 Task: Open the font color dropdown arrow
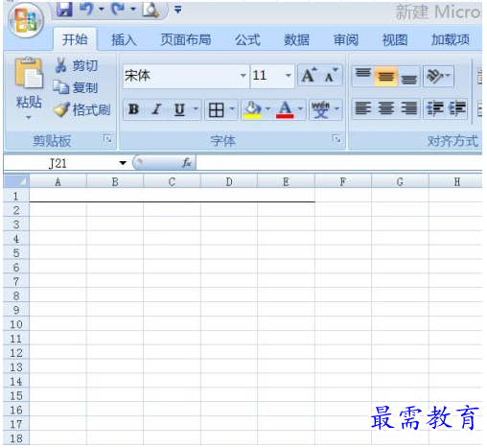300,109
